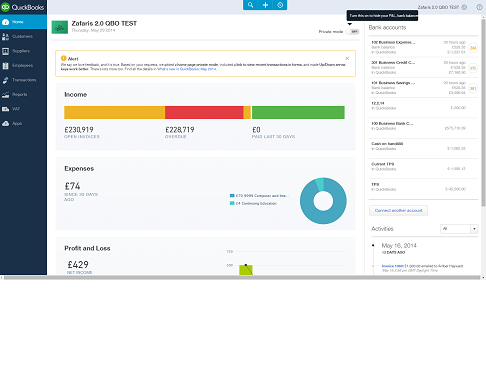Click the May 16, 2014 timeline marker
The image size is (486, 365).
point(373,245)
